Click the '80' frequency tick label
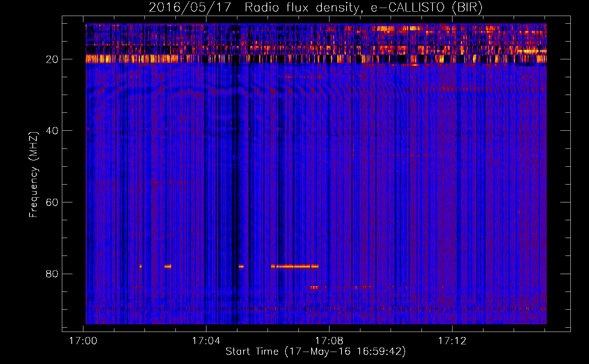The height and width of the screenshot is (364, 589). point(52,274)
